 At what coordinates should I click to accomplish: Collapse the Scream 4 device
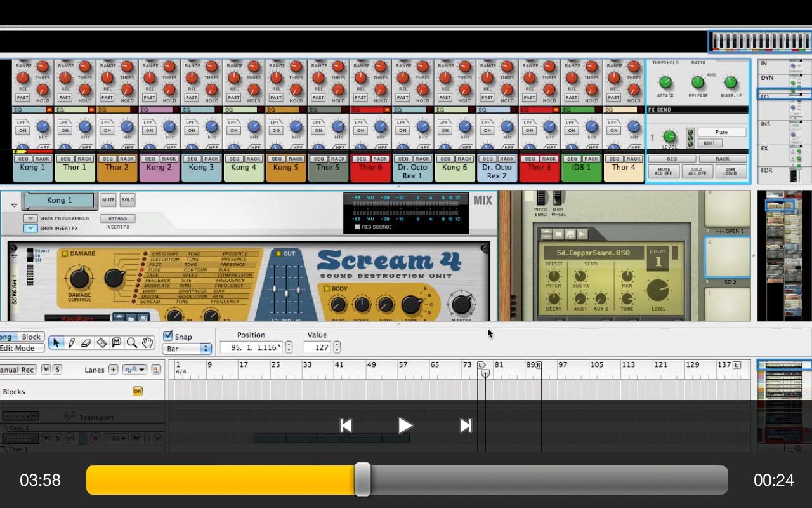(14, 257)
